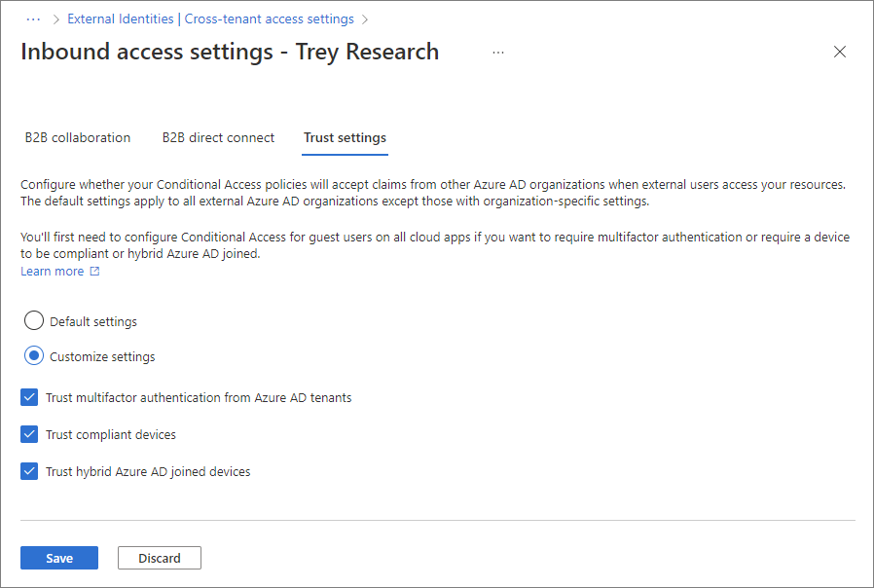Select the Customize settings radio button
Screen dimensions: 874x588
(x=34, y=356)
